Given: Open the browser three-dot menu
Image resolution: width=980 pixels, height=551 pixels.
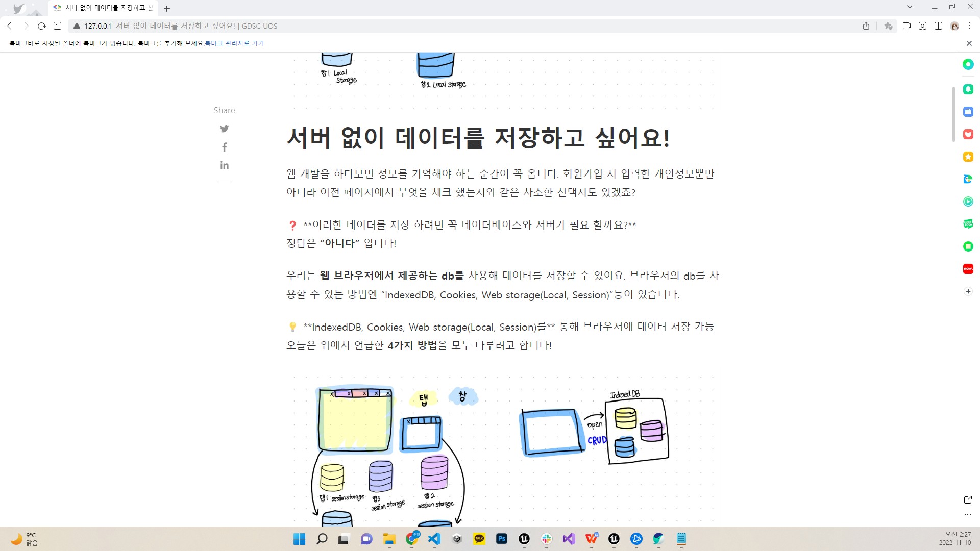Looking at the screenshot, I should click(x=970, y=26).
